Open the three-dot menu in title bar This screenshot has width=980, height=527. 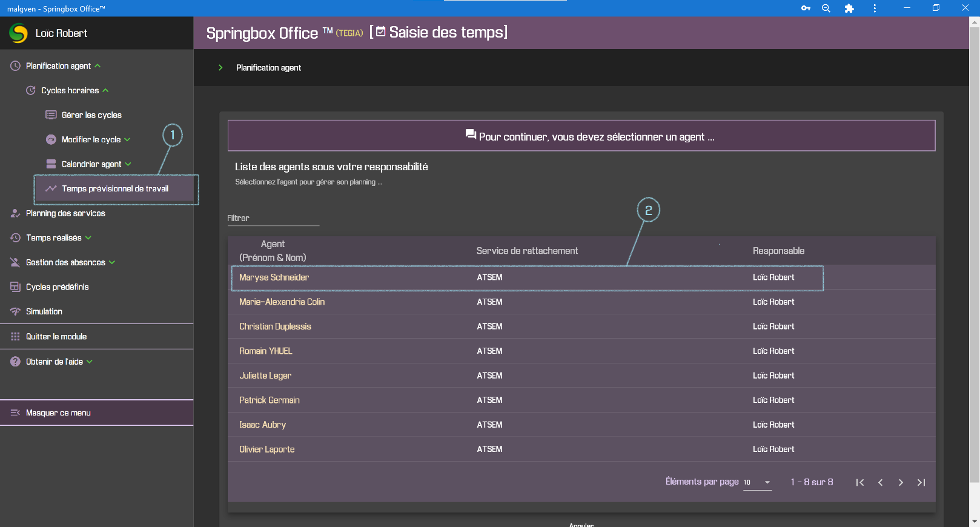(x=875, y=8)
